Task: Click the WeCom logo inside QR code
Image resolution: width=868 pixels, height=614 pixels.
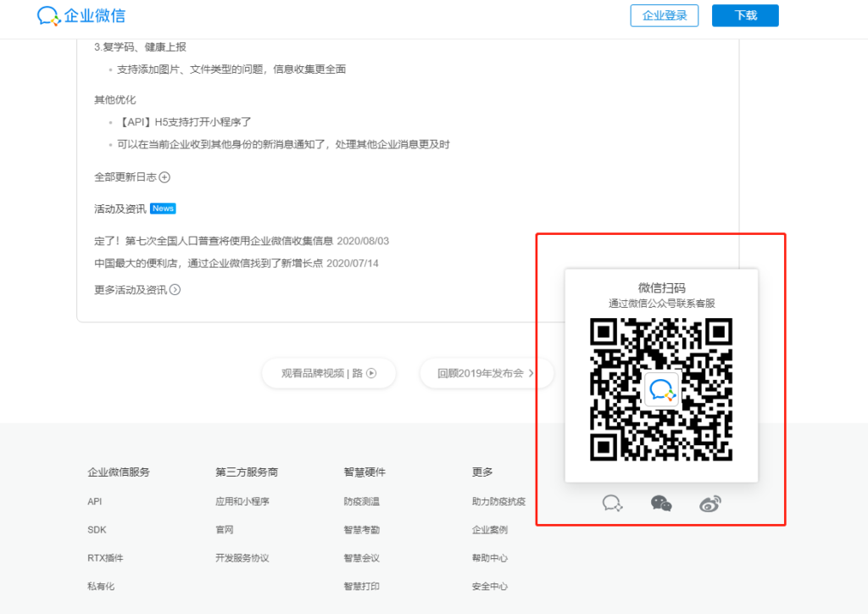Action: [x=661, y=390]
